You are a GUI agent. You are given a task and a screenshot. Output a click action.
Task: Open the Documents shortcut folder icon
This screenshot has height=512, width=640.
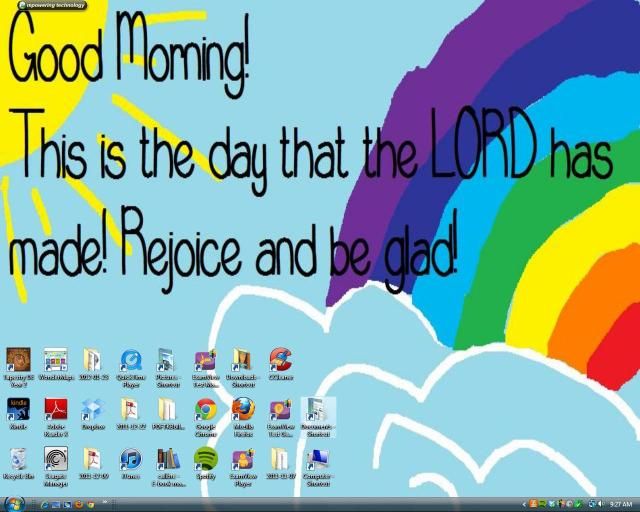coord(318,409)
